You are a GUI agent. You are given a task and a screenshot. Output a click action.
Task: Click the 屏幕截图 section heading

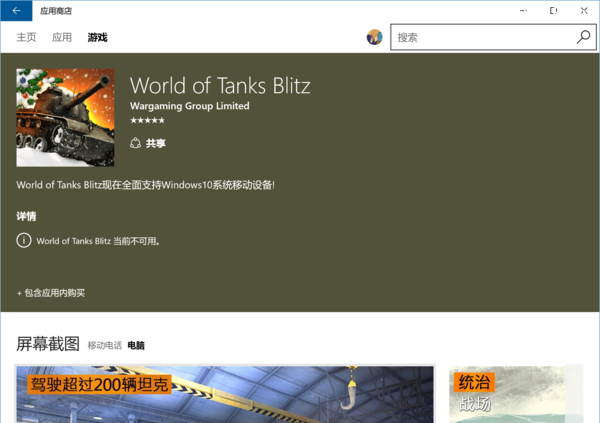(48, 344)
